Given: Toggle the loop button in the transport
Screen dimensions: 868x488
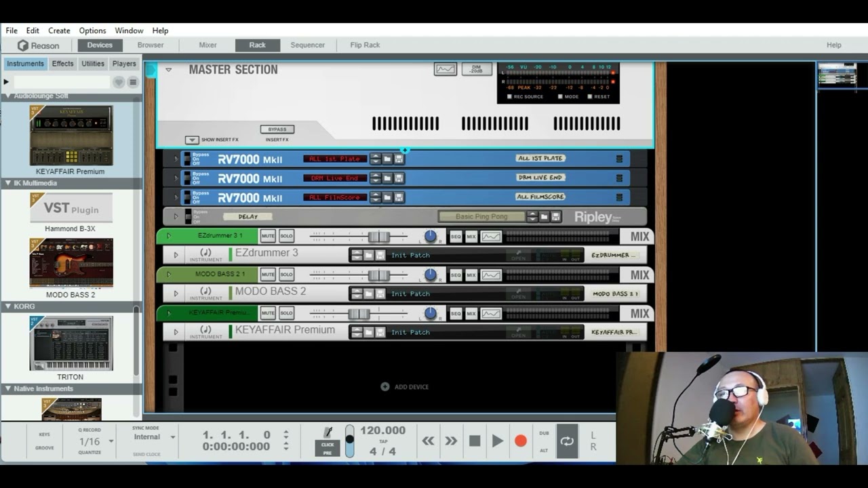Looking at the screenshot, I should (567, 441).
